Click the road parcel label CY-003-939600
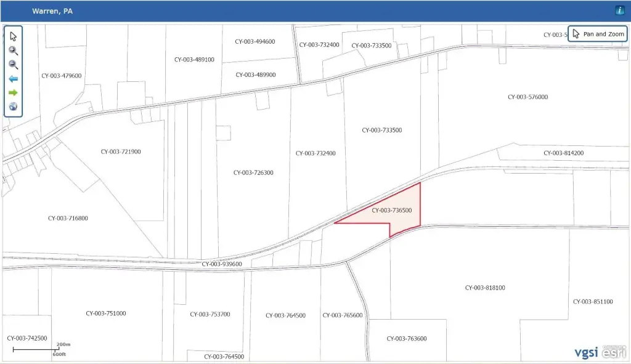The height and width of the screenshot is (364, 631). click(222, 264)
